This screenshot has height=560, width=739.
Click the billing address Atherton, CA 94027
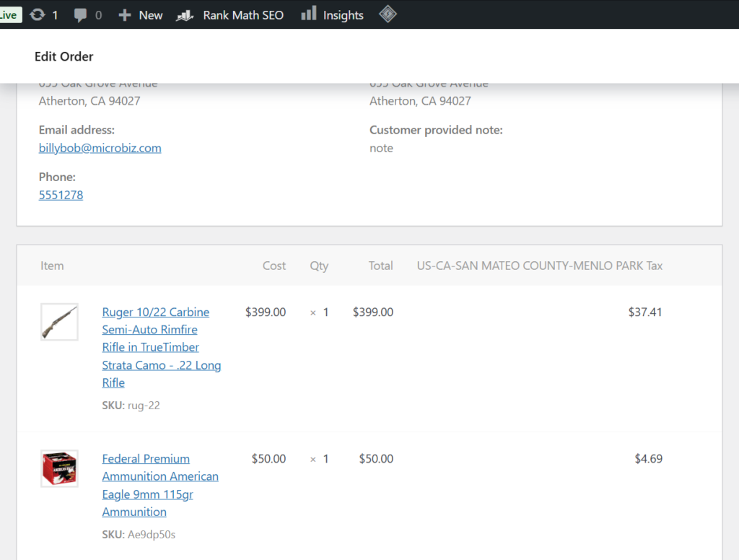pyautogui.click(x=89, y=101)
